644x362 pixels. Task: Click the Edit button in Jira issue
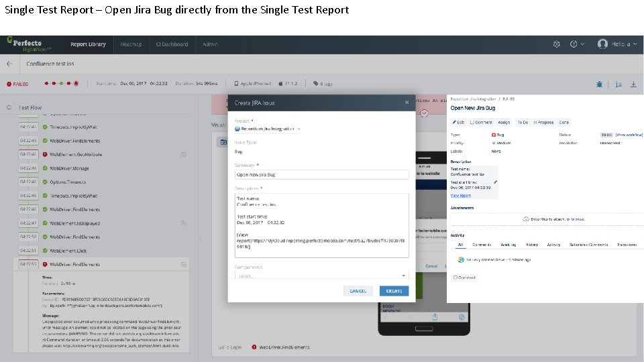(458, 122)
